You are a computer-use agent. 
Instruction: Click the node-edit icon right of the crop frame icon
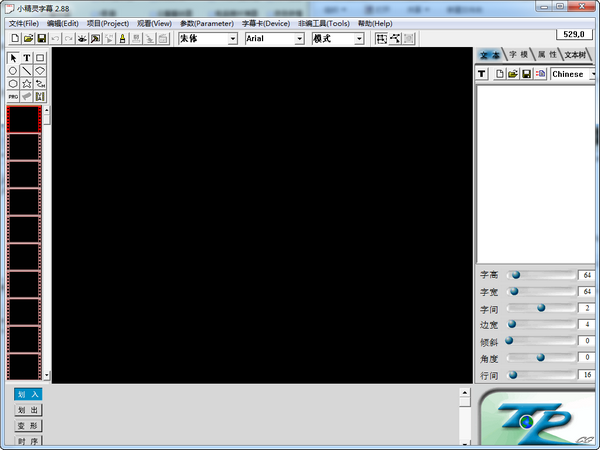click(395, 38)
